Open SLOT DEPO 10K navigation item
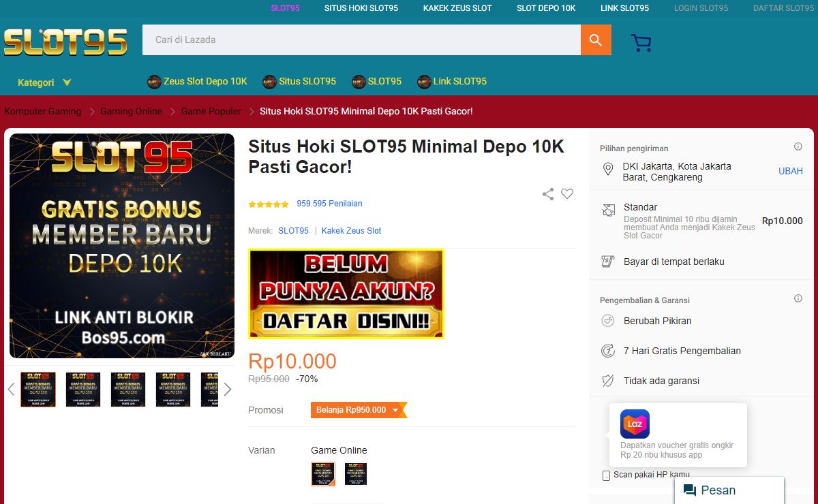This screenshot has width=818, height=504. (x=546, y=8)
